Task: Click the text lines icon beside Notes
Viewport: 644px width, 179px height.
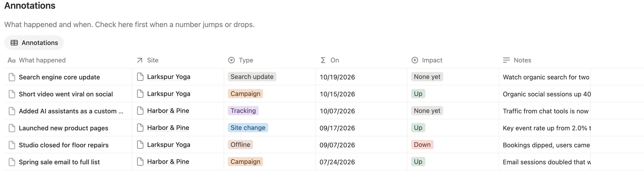Action: click(x=506, y=60)
